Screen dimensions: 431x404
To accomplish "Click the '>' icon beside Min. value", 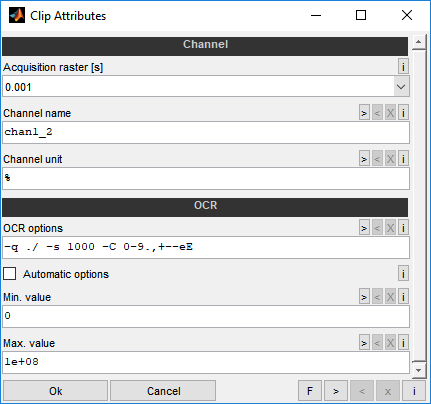I will coord(364,297).
